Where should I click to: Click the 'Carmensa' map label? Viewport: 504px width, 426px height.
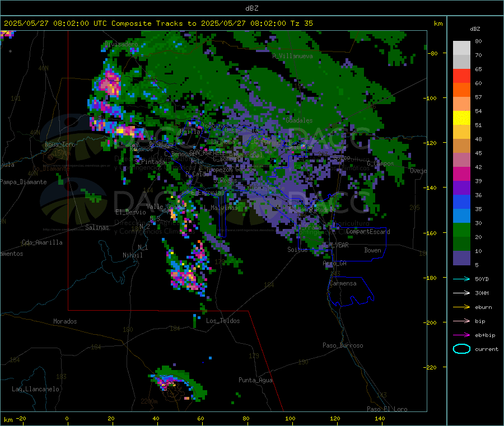343,283
